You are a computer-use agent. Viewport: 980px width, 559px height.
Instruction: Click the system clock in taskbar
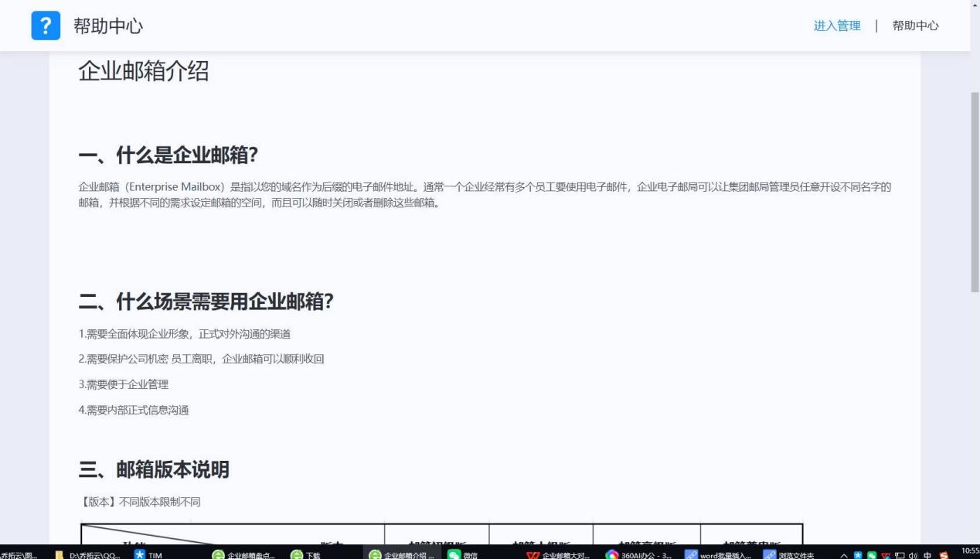click(970, 552)
